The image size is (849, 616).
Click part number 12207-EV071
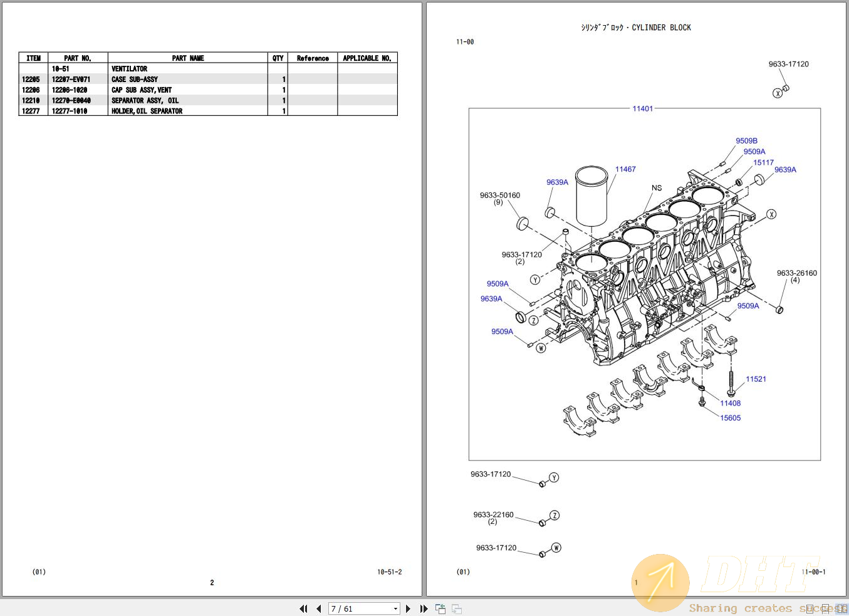(71, 80)
